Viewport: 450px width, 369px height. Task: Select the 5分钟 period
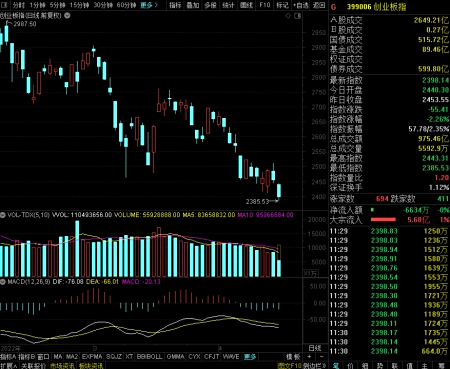pyautogui.click(x=58, y=5)
